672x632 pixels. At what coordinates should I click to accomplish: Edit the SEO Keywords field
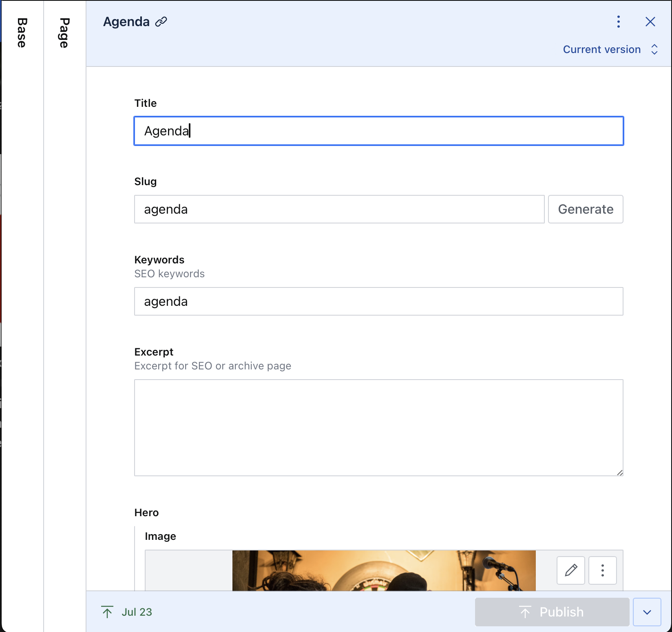click(x=379, y=301)
